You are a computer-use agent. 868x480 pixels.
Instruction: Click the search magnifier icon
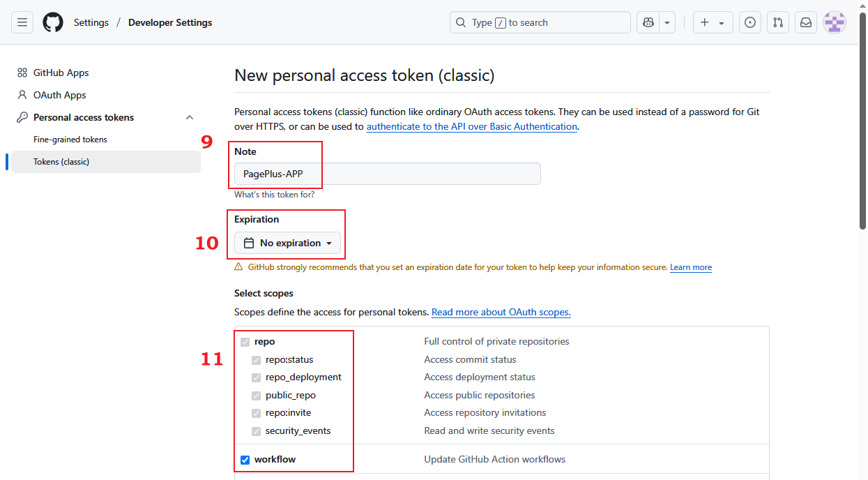pos(461,22)
